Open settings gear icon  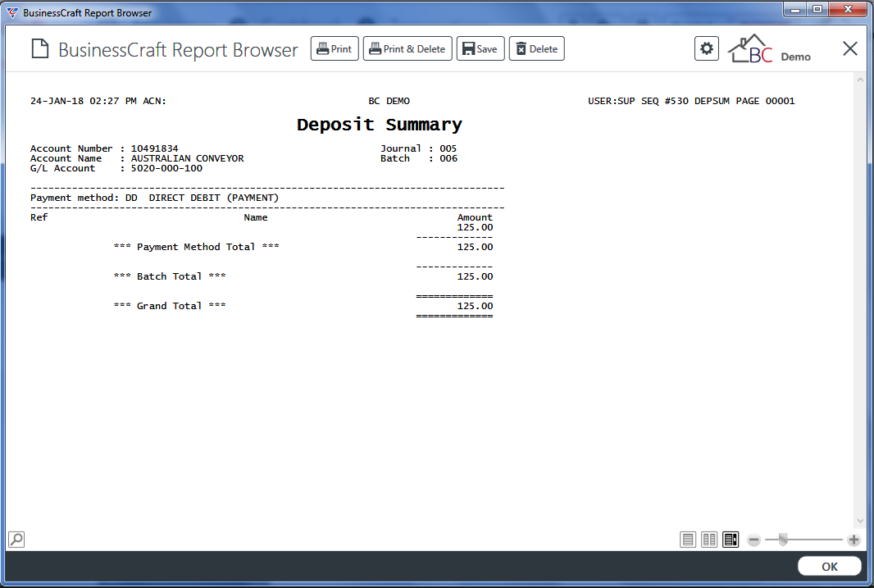point(706,48)
